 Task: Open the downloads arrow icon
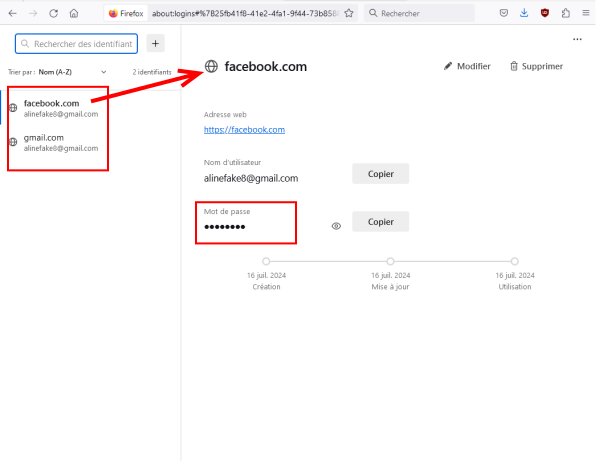click(x=524, y=13)
